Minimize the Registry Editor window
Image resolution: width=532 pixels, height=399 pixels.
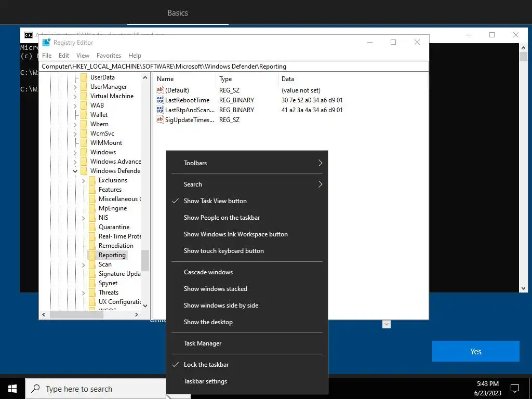tap(370, 42)
